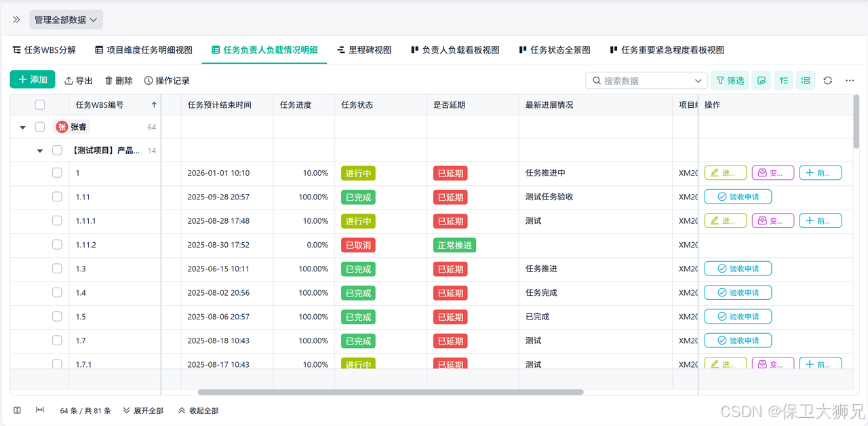This screenshot has width=868, height=426.
Task: Click 变... change button for task 1.11.1
Action: (x=773, y=220)
